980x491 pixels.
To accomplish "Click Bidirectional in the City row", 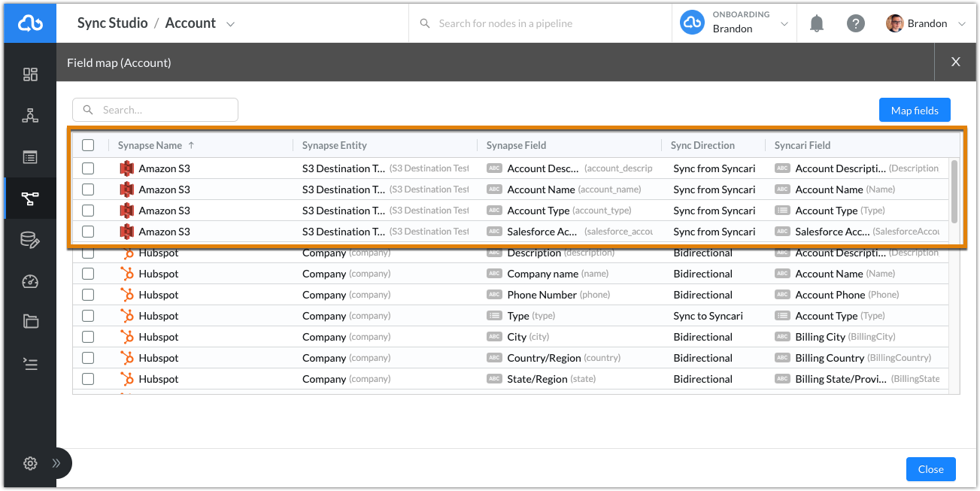I will pyautogui.click(x=702, y=337).
